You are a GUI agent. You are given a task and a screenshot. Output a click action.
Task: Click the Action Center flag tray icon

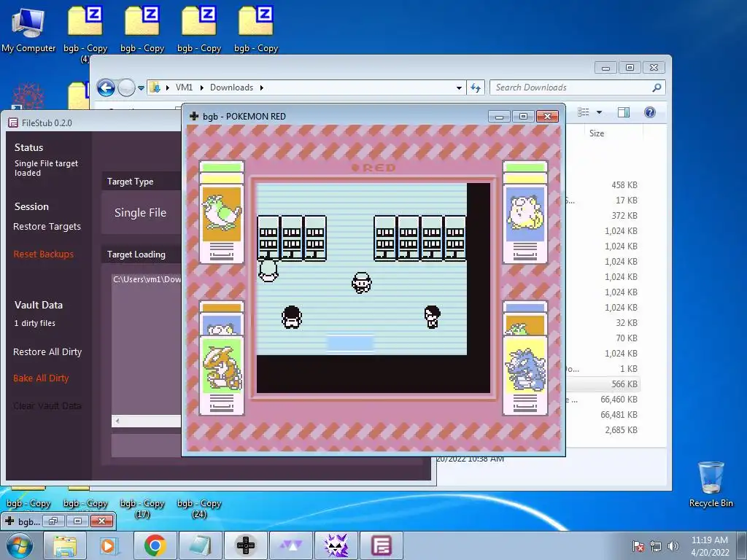(x=638, y=546)
